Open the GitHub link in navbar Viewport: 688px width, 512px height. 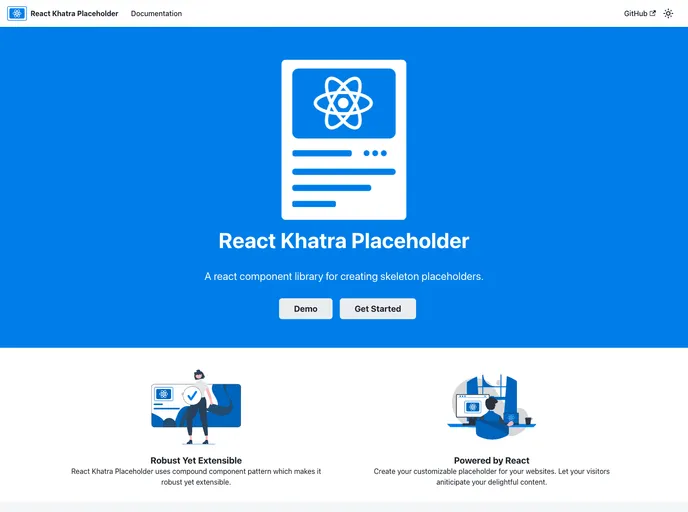635,14
